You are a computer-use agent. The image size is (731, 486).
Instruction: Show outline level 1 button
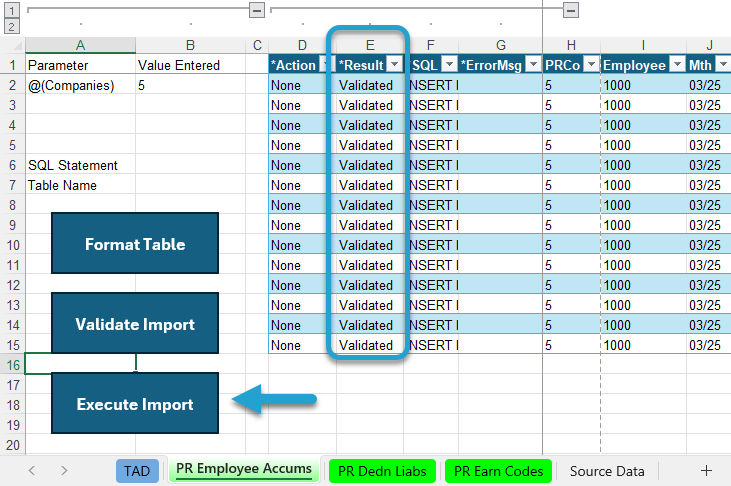[x=12, y=10]
